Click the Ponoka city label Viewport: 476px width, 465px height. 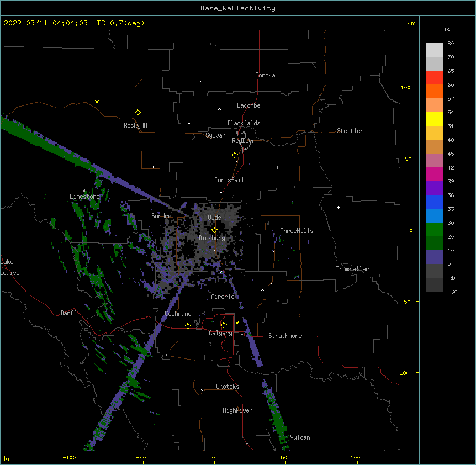(265, 75)
